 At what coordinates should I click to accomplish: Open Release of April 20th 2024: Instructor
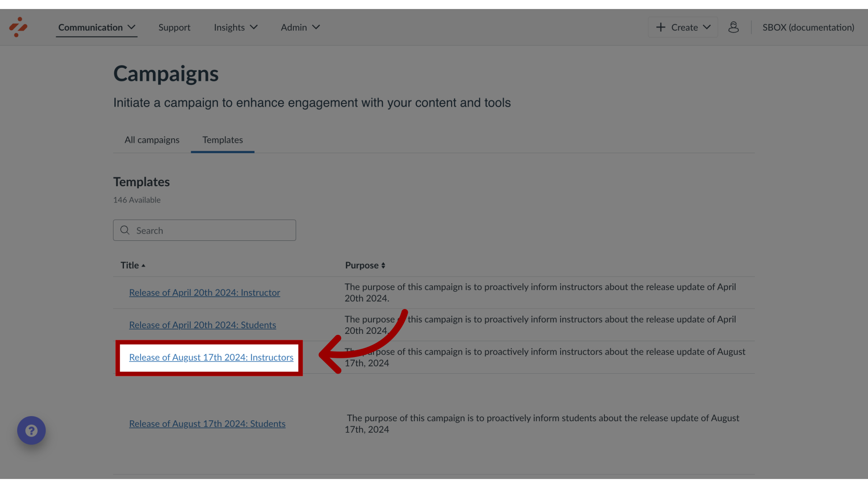pos(204,292)
